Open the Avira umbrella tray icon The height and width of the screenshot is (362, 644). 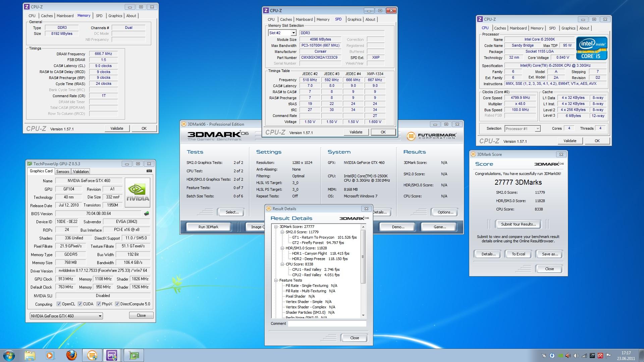[600, 356]
